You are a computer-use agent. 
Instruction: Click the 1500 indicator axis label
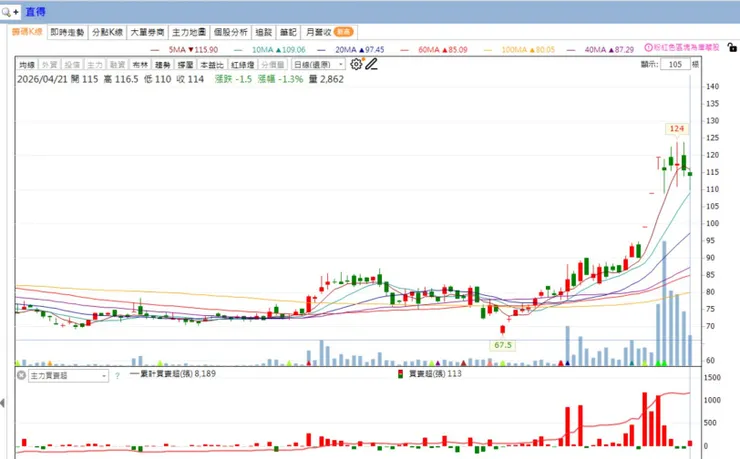pos(712,377)
